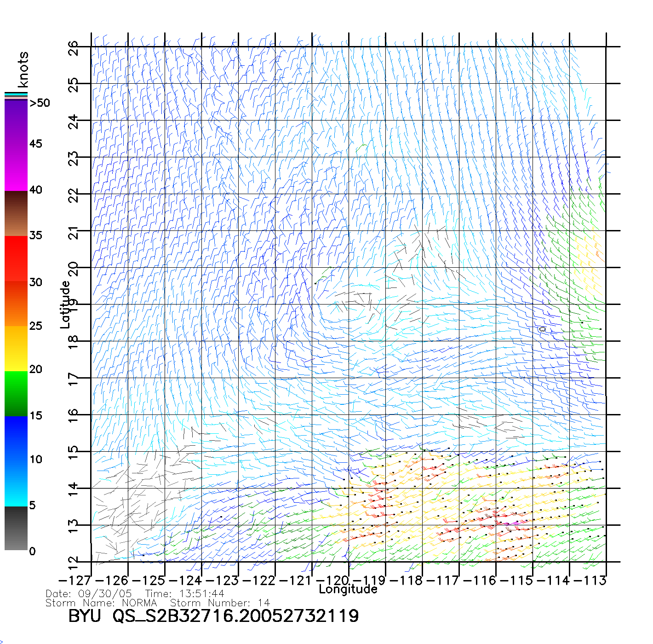Click the "Storm Number: 14" text
Image resolution: width=653 pixels, height=644 pixels.
(220, 603)
